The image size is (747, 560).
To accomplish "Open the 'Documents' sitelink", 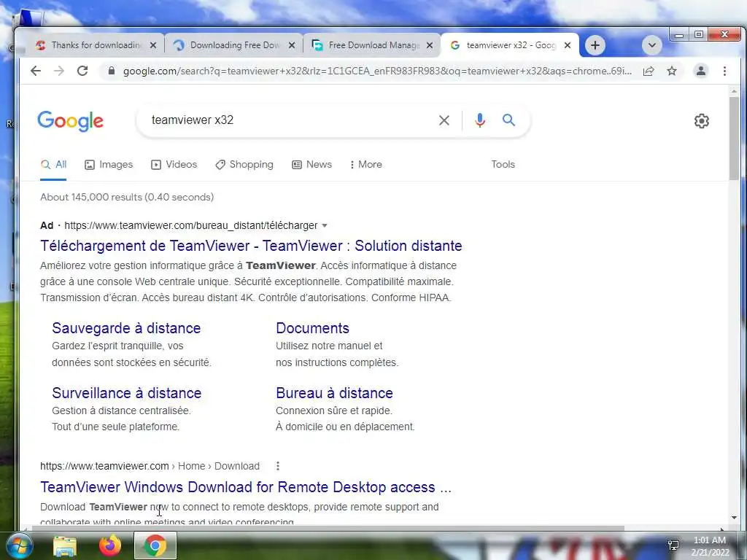I will (x=312, y=328).
